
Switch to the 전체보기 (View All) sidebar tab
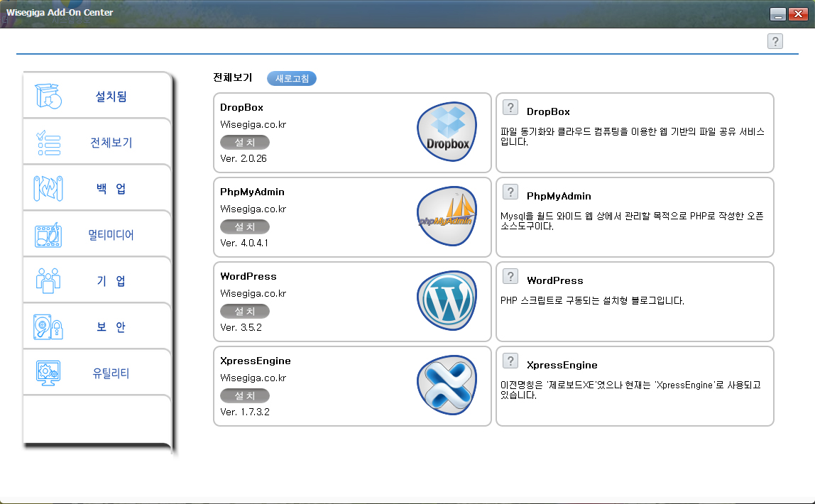tap(97, 143)
